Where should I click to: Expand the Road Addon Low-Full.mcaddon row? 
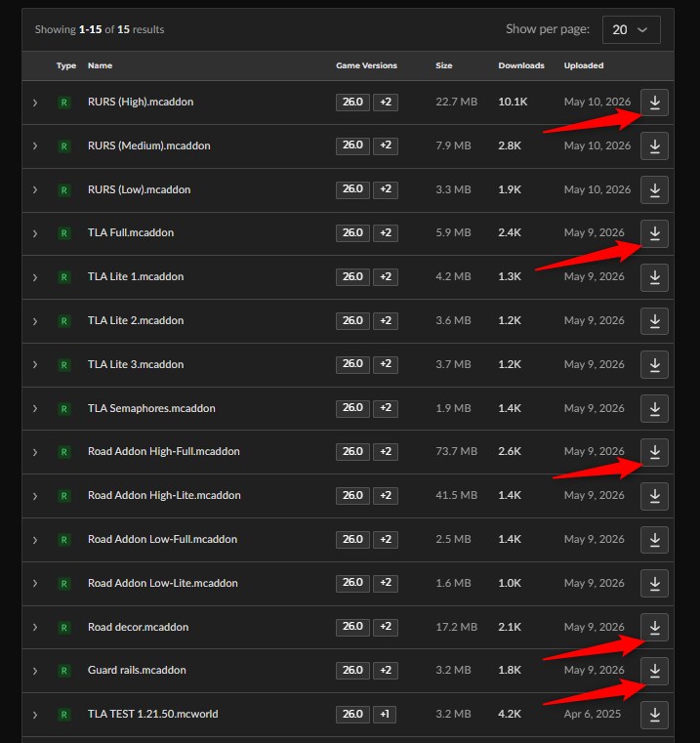coord(35,540)
